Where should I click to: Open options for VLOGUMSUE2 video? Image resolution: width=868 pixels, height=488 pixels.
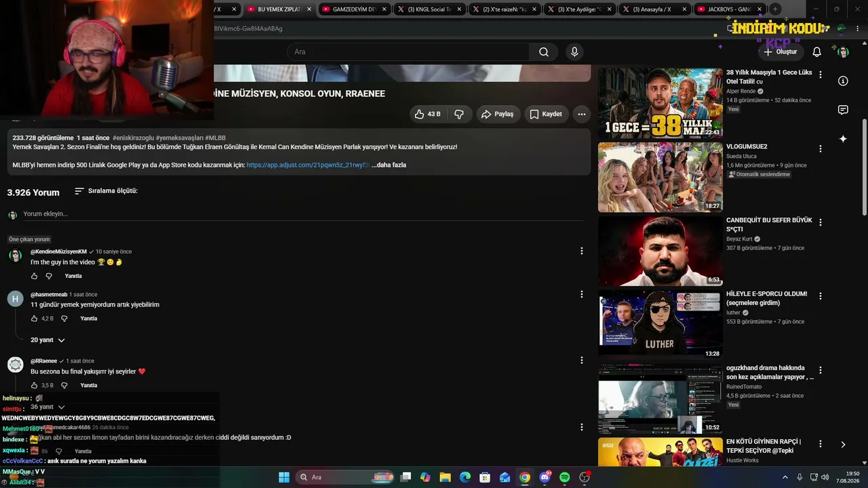(x=821, y=148)
